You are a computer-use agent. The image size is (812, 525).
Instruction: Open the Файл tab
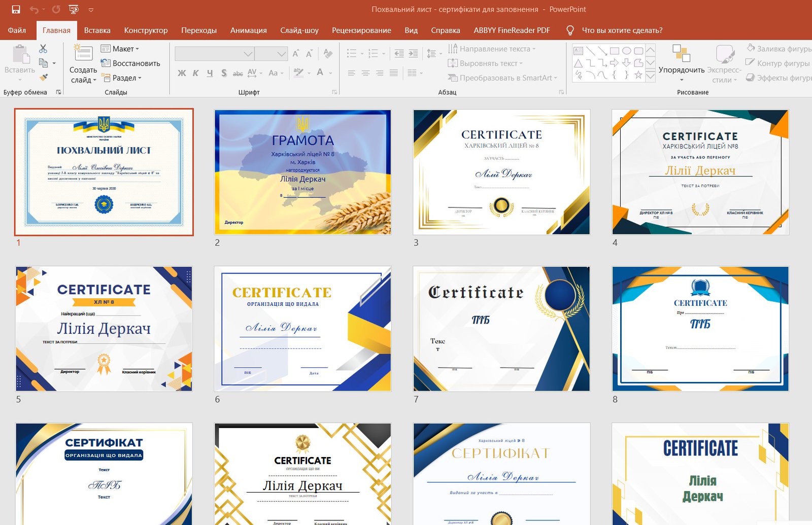[17, 30]
